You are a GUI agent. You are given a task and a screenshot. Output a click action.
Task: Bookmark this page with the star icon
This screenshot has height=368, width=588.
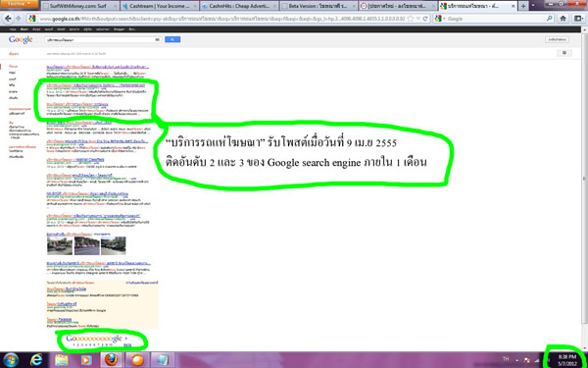411,19
